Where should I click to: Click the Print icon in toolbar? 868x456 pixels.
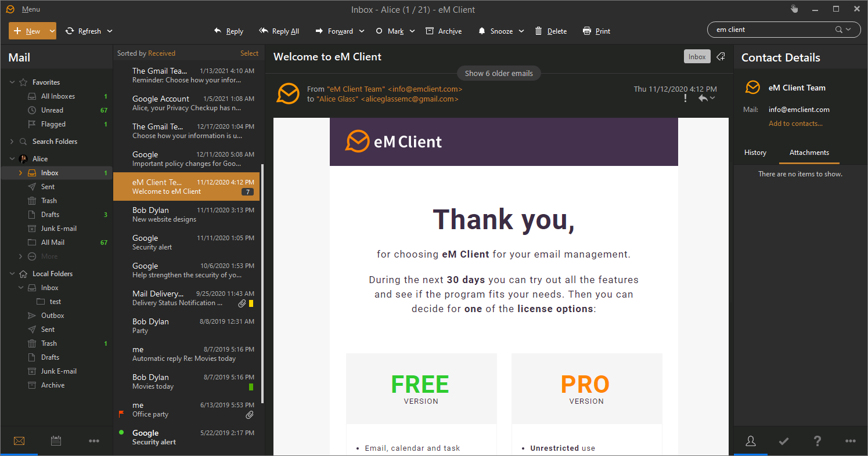coord(587,31)
